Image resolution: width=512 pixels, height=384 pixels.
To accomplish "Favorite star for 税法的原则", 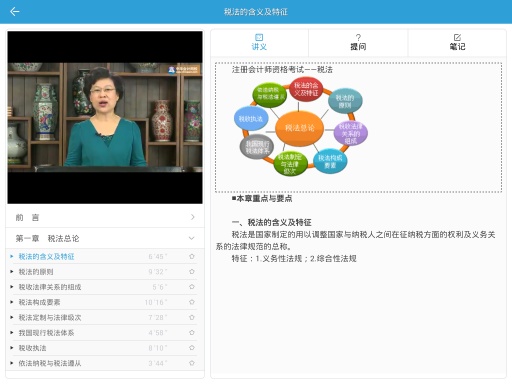I will click(192, 272).
